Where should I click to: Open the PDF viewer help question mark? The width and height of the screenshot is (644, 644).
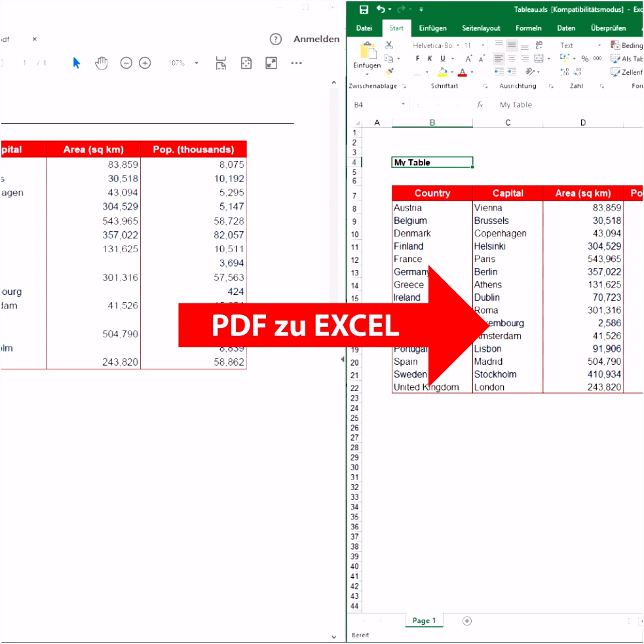coord(276,39)
